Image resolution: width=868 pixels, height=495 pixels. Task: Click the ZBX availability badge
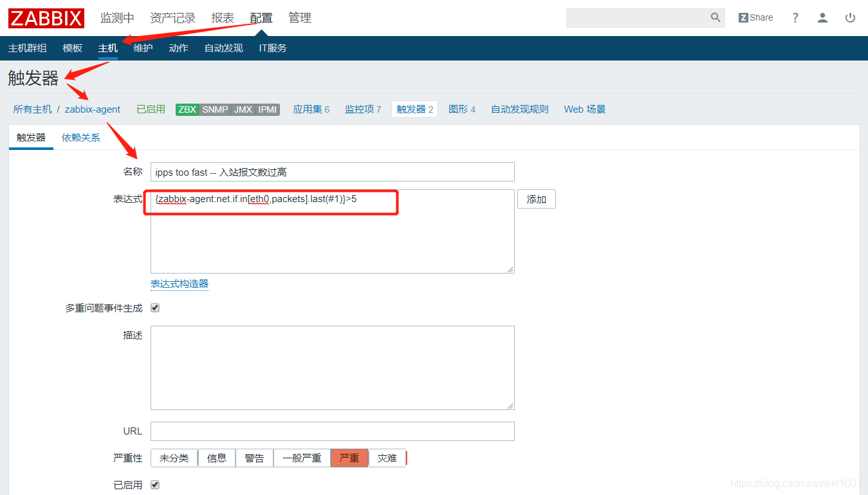point(187,109)
